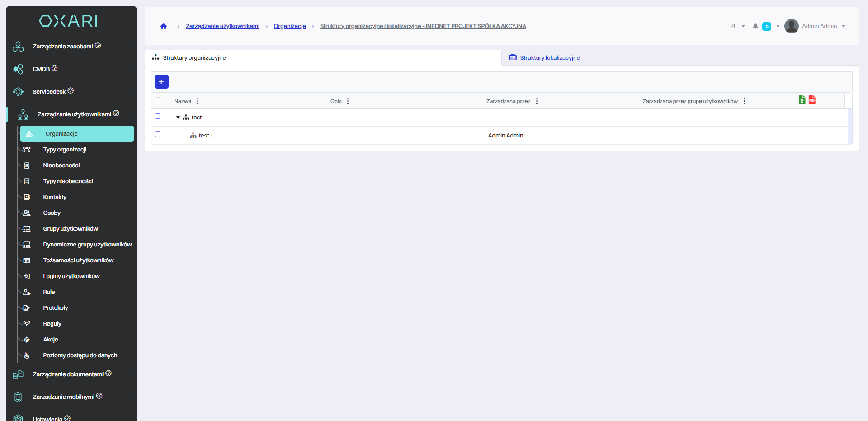868x421 pixels.
Task: Click the Admin Admin avatar picture
Action: point(791,26)
